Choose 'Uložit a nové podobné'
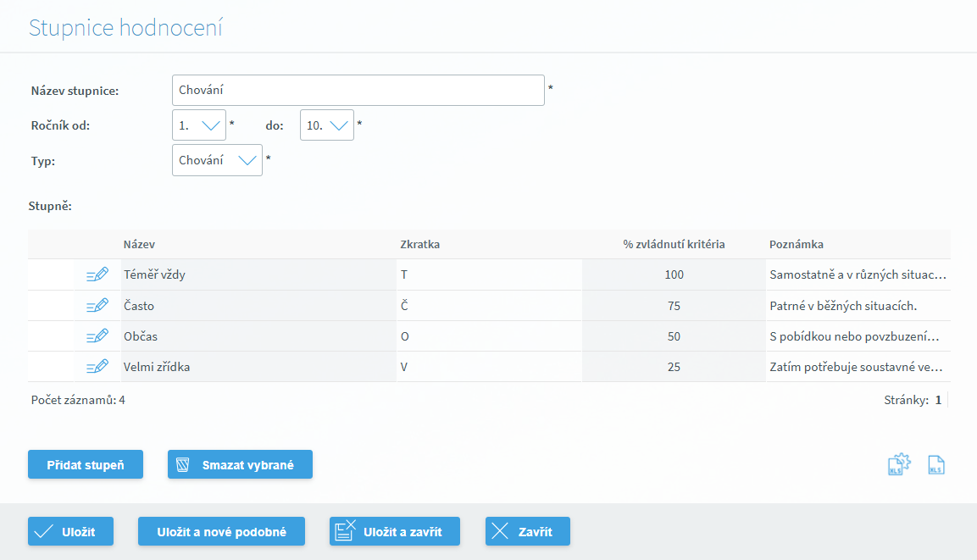This screenshot has width=977, height=560. coord(222,531)
